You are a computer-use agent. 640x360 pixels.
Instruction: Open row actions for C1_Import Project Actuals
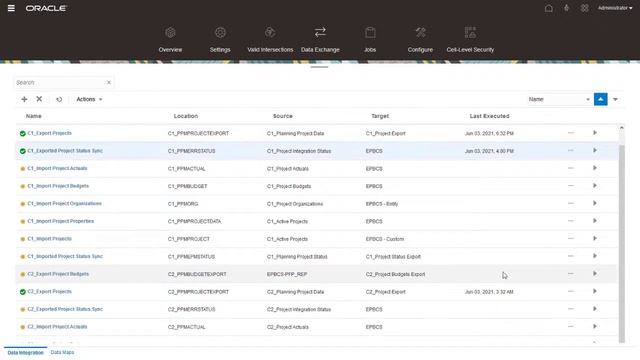(x=571, y=168)
